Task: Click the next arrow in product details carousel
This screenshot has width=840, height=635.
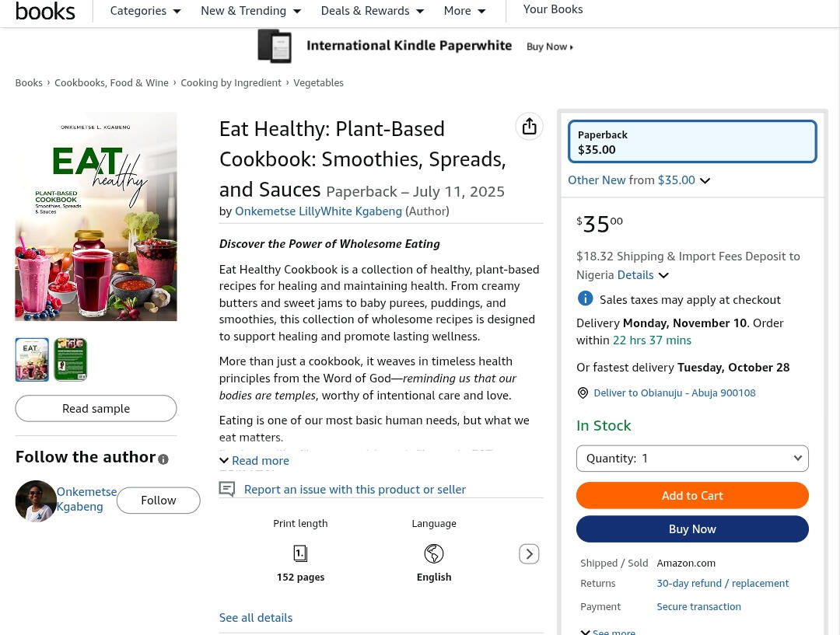Action: pos(529,554)
